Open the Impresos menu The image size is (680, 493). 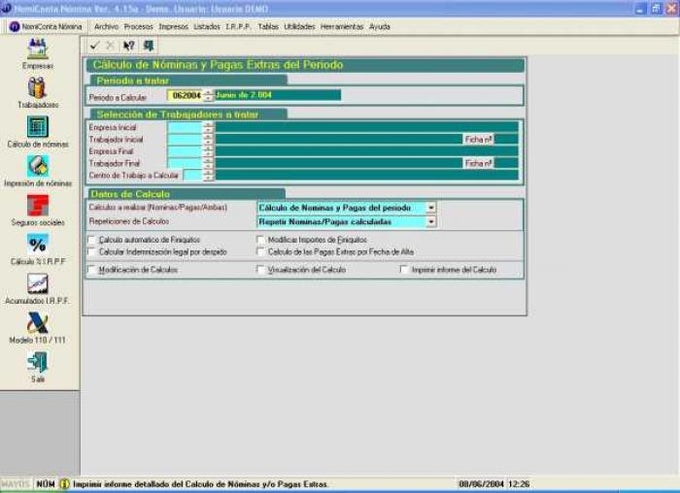pyautogui.click(x=173, y=27)
